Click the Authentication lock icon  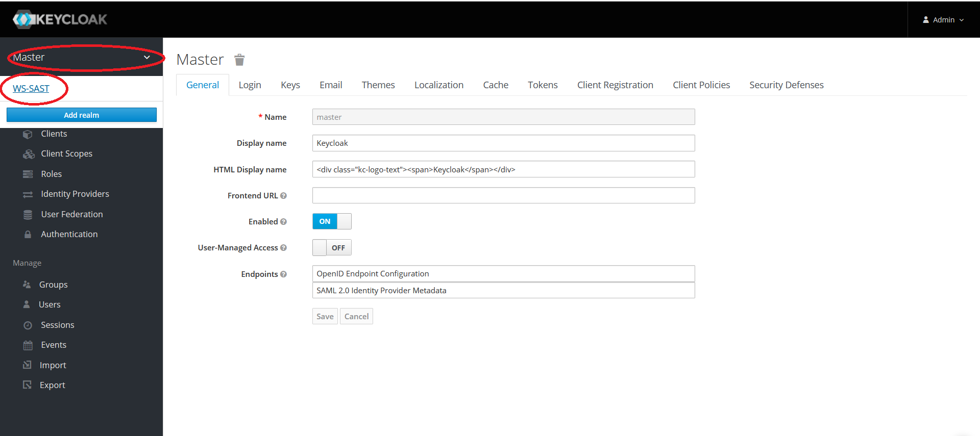(x=28, y=235)
